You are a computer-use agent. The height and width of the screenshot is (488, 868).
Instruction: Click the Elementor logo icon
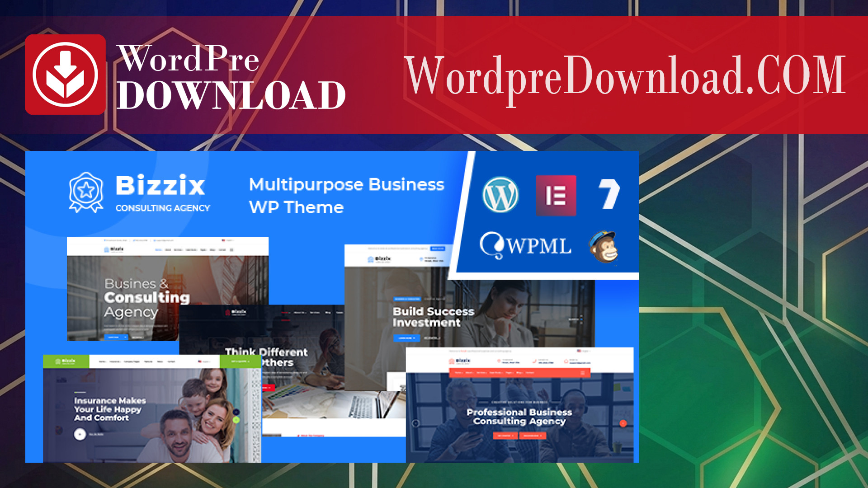point(556,195)
